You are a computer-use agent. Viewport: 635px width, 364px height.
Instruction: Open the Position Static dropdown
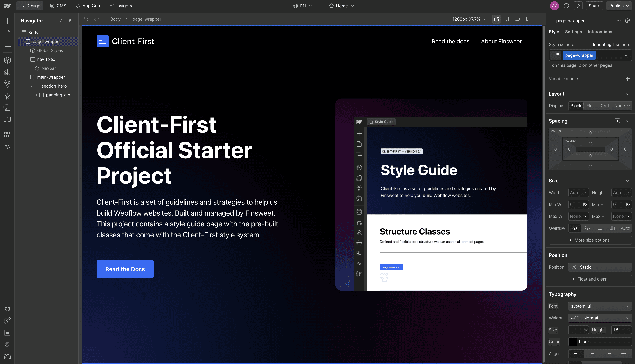pyautogui.click(x=600, y=267)
